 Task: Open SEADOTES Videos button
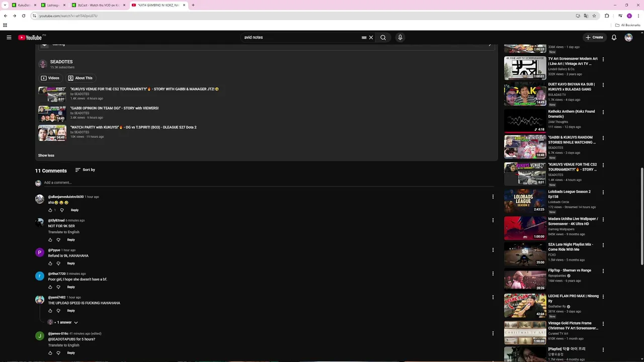(x=50, y=78)
